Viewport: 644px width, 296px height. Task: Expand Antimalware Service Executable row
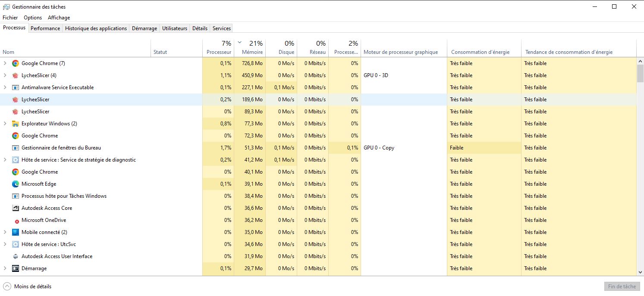click(x=5, y=87)
